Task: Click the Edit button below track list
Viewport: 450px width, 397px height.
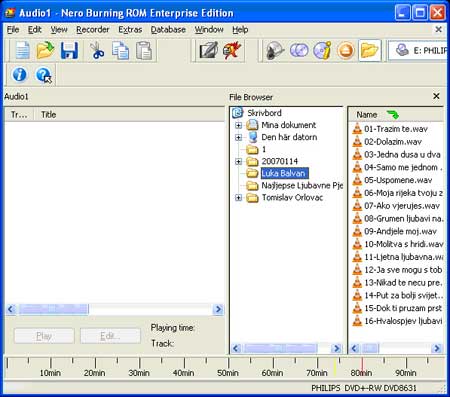Action: 110,336
